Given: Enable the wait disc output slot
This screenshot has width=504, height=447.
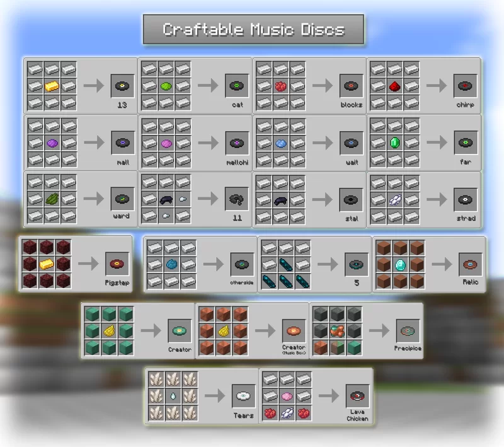Looking at the screenshot, I should point(350,142).
